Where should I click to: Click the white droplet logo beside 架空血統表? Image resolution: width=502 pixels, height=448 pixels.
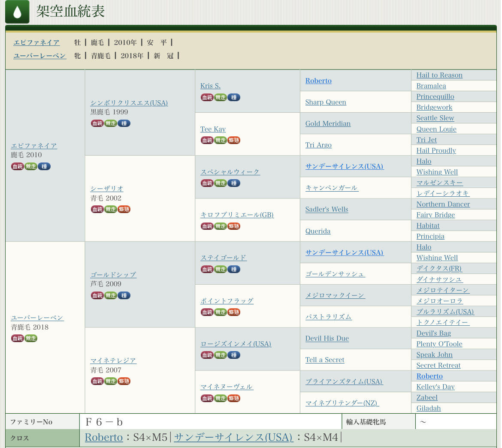[x=17, y=12]
